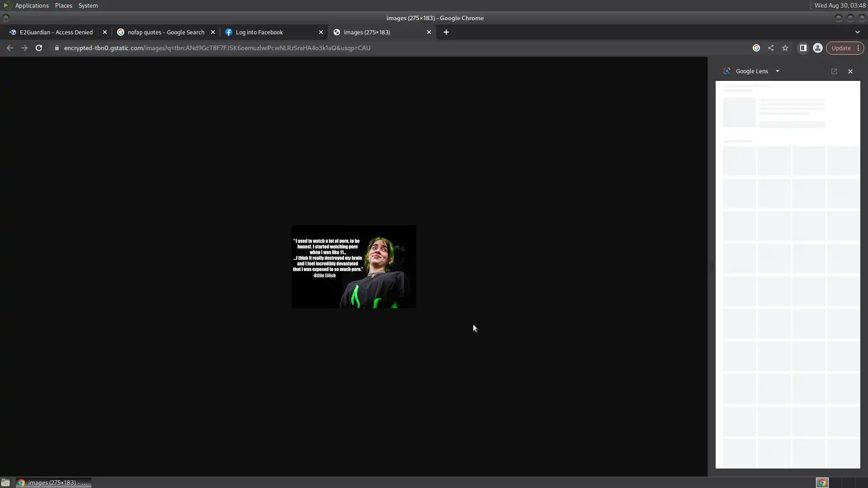The image size is (868, 488).
Task: Reload the current page
Action: [x=39, y=48]
